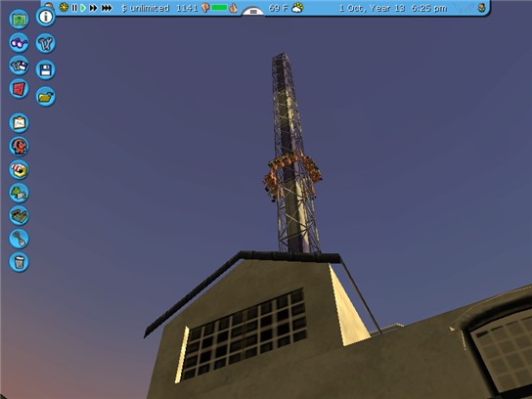532x399 pixels.
Task: Click the shop stall icon
Action: click(19, 169)
